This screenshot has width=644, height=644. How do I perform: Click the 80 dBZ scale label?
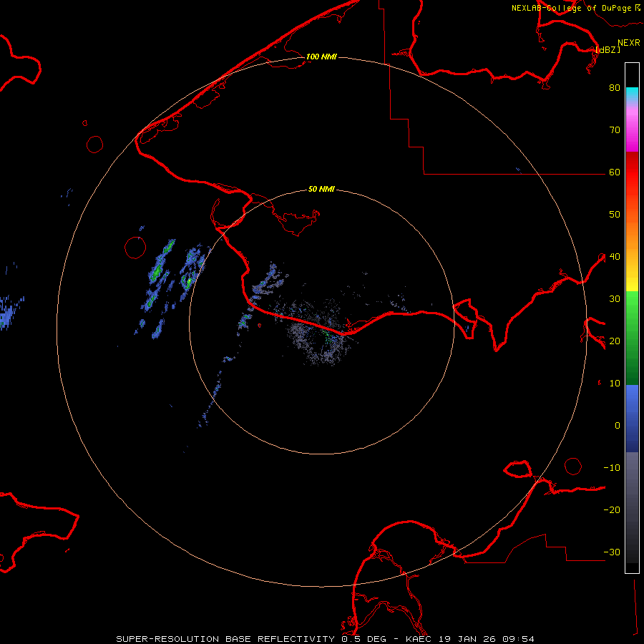[615, 87]
